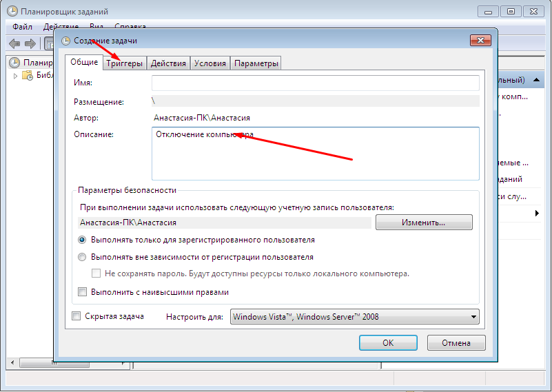
Task: Confirm with the OK button
Action: point(388,342)
